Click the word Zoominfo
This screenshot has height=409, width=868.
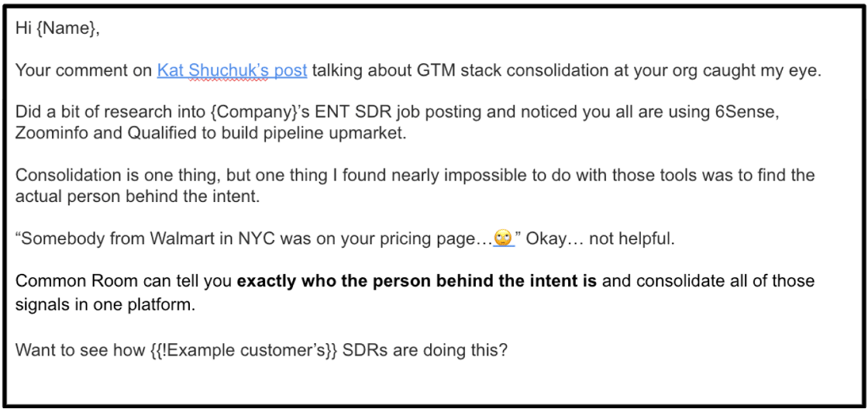click(52, 133)
